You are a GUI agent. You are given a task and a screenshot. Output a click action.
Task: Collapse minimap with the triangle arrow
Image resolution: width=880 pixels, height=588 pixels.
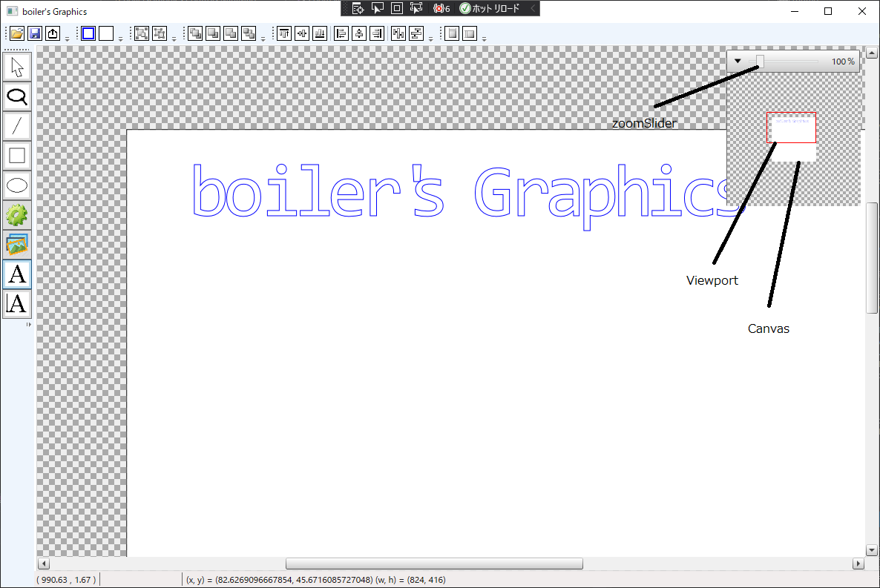click(x=738, y=61)
